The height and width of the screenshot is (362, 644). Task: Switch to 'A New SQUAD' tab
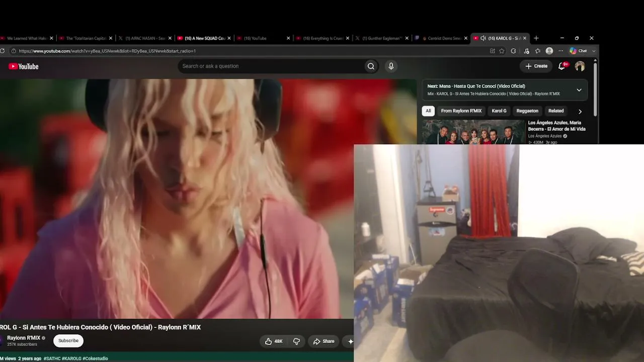tap(204, 38)
